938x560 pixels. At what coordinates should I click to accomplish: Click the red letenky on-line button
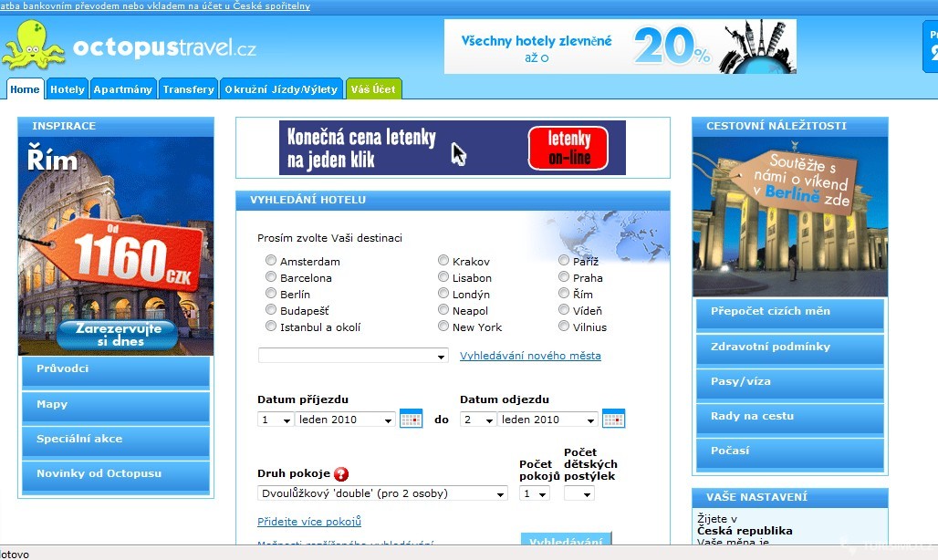tap(568, 148)
